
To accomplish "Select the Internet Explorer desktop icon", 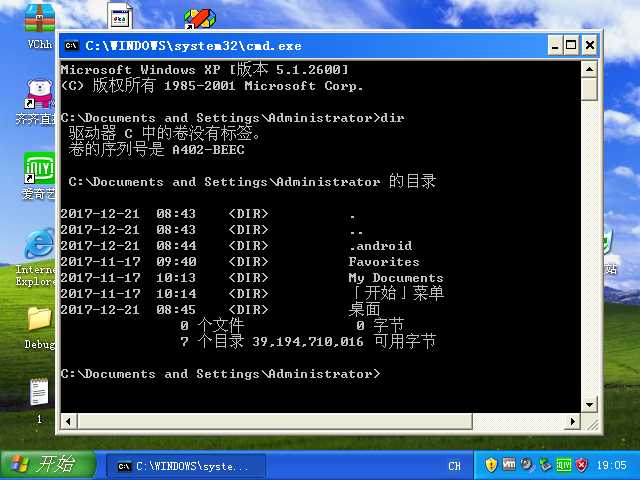I will (x=40, y=244).
